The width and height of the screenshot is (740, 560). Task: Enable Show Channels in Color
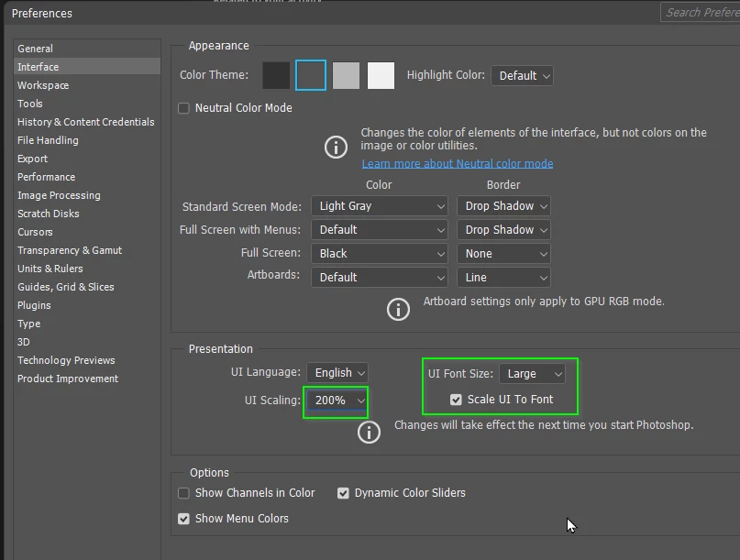coord(183,493)
